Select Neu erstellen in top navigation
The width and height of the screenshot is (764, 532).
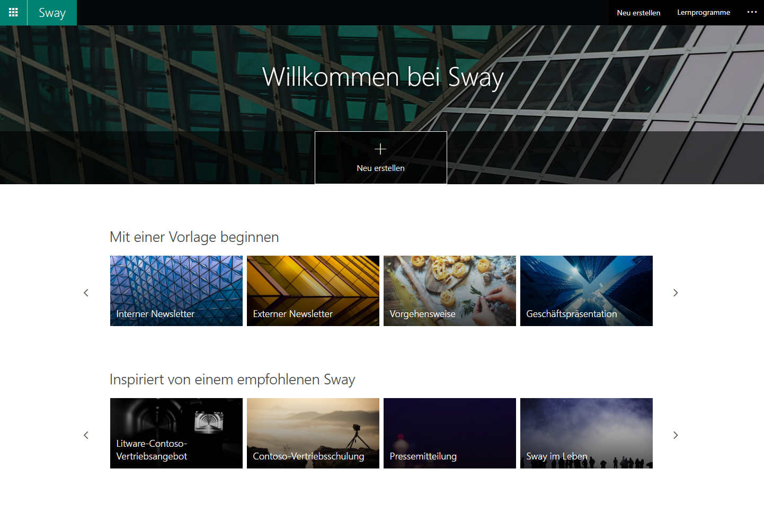[638, 13]
